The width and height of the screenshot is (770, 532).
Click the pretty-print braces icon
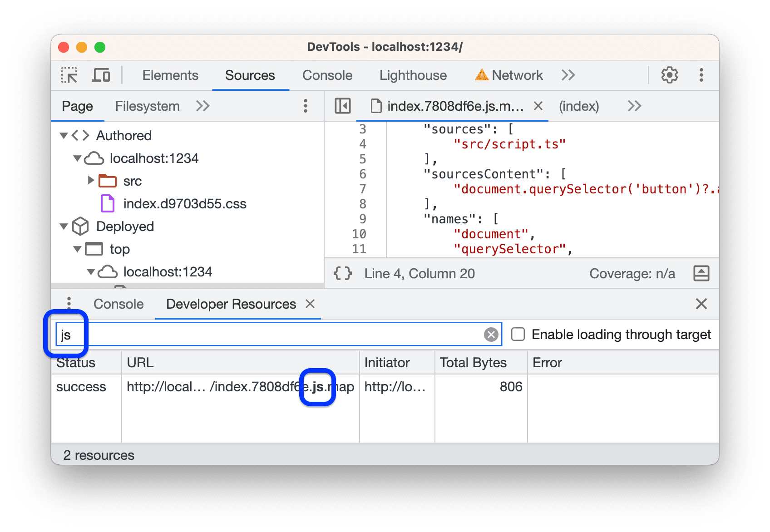pyautogui.click(x=342, y=273)
